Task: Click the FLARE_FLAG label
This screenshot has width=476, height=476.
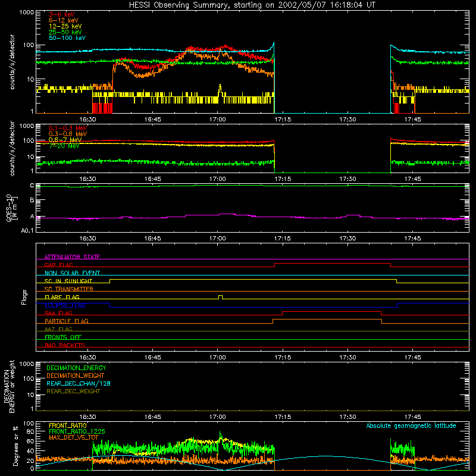Action: tap(62, 297)
